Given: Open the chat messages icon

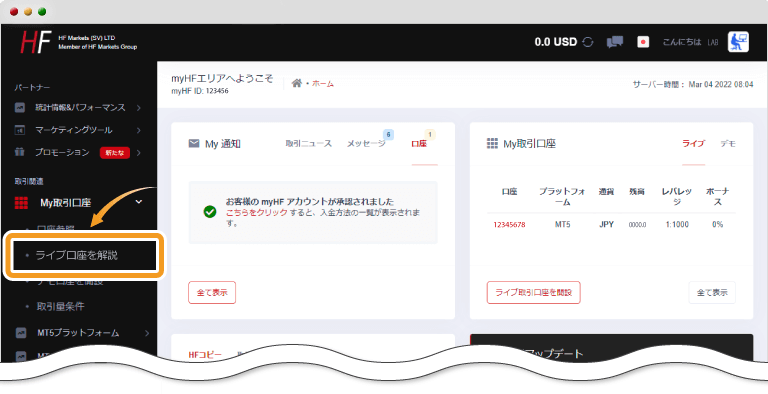Looking at the screenshot, I should click(x=615, y=42).
